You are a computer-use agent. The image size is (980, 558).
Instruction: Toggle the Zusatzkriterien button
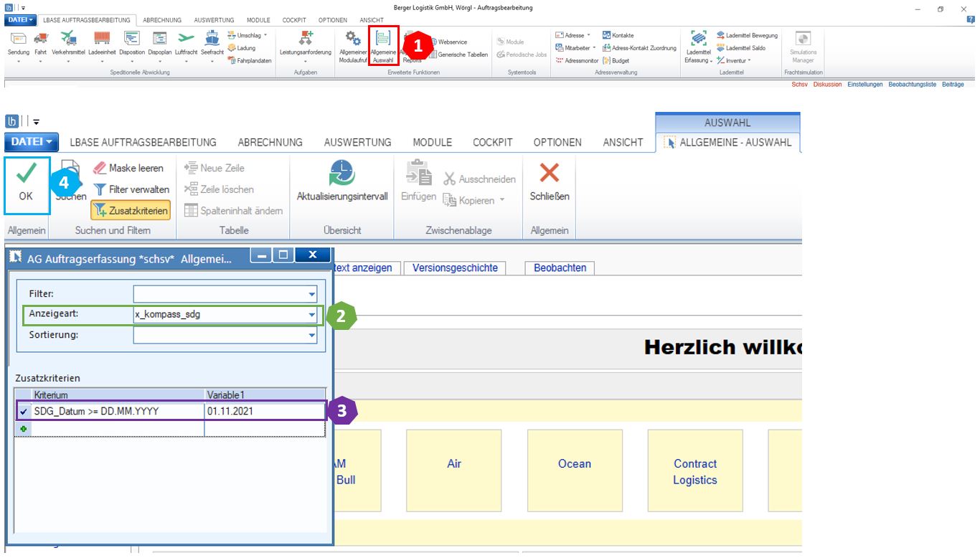coord(131,211)
